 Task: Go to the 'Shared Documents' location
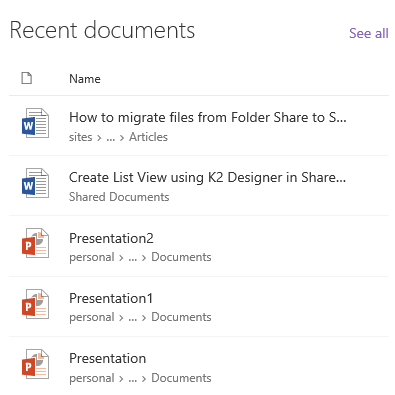pos(119,197)
